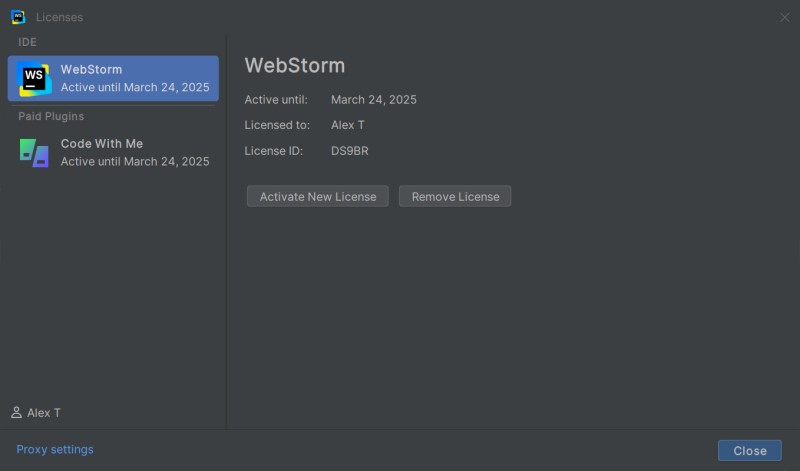Click the Alex T account name at bottom left
The height and width of the screenshot is (471, 800).
44,413
